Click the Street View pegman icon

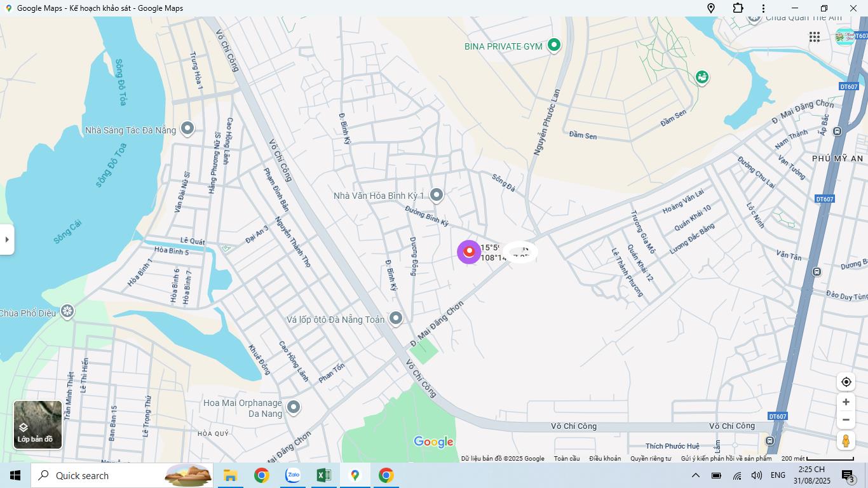point(846,441)
